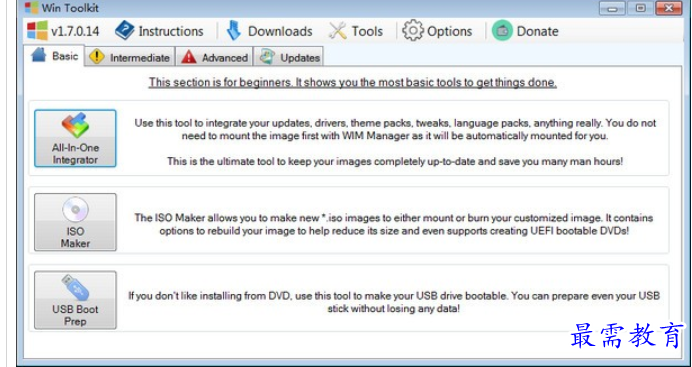Viewport: 692px width, 367px height.
Task: Click the Basic tab house icon
Action: coord(39,55)
